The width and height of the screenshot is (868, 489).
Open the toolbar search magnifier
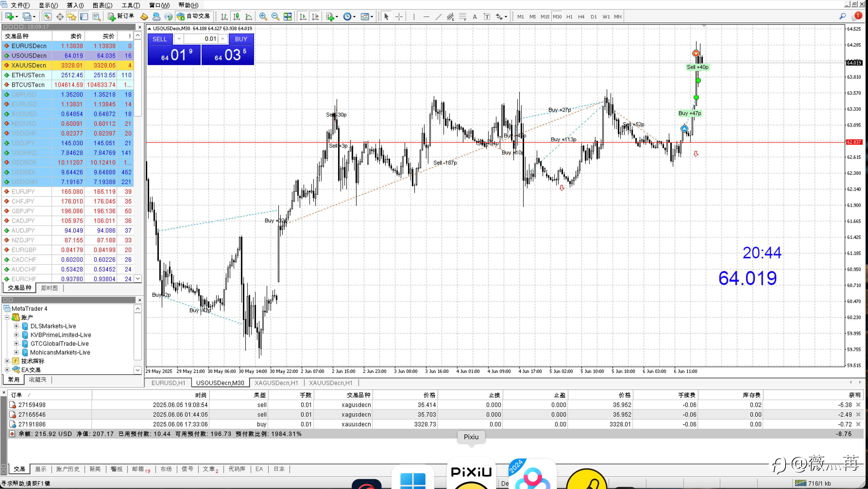[x=842, y=16]
